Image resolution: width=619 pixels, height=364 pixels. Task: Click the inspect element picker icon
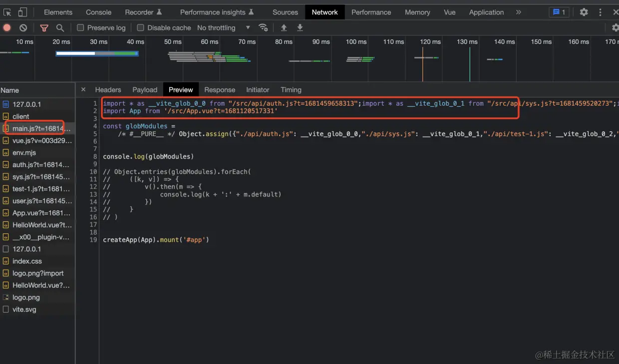pyautogui.click(x=7, y=12)
